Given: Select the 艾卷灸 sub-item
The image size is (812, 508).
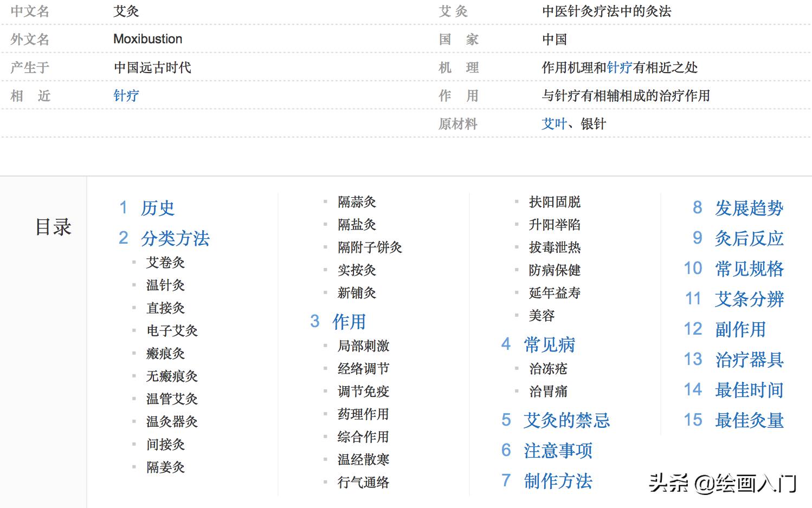Looking at the screenshot, I should point(165,263).
